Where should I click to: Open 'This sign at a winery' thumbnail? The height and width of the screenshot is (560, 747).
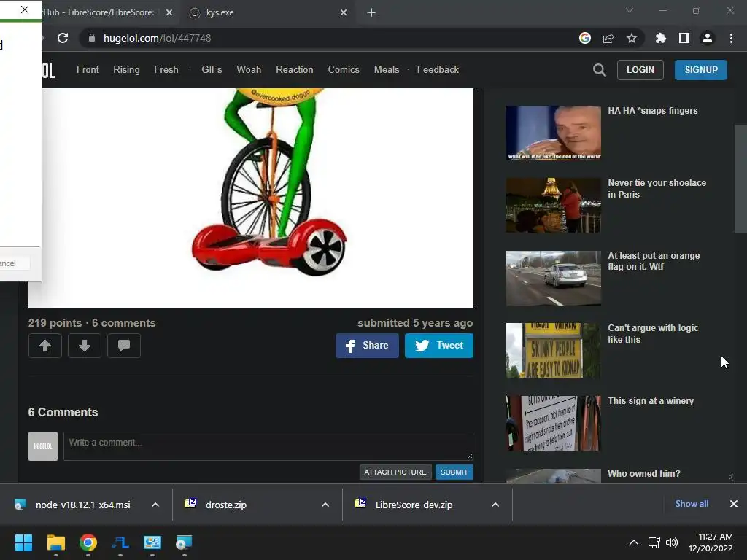pos(553,423)
